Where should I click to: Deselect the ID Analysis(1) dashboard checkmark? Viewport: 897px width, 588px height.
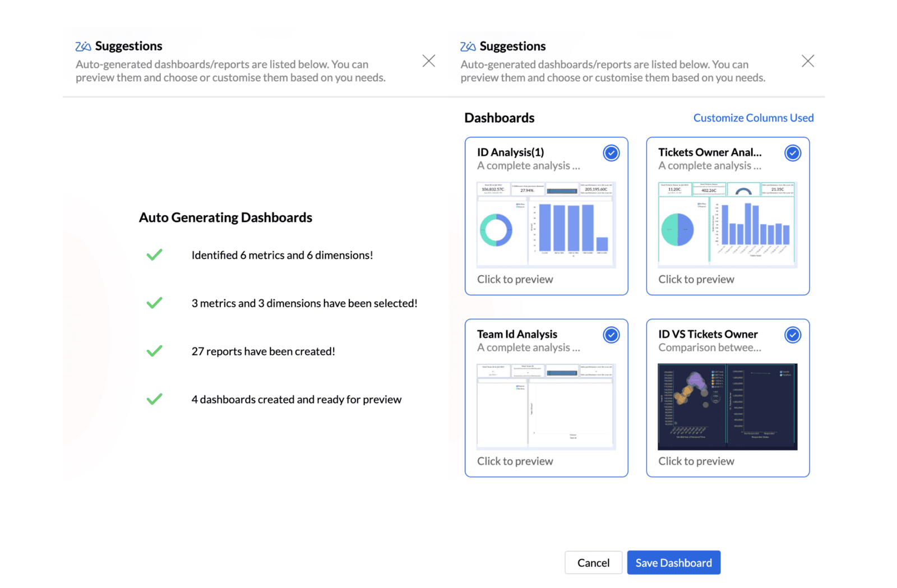point(611,153)
